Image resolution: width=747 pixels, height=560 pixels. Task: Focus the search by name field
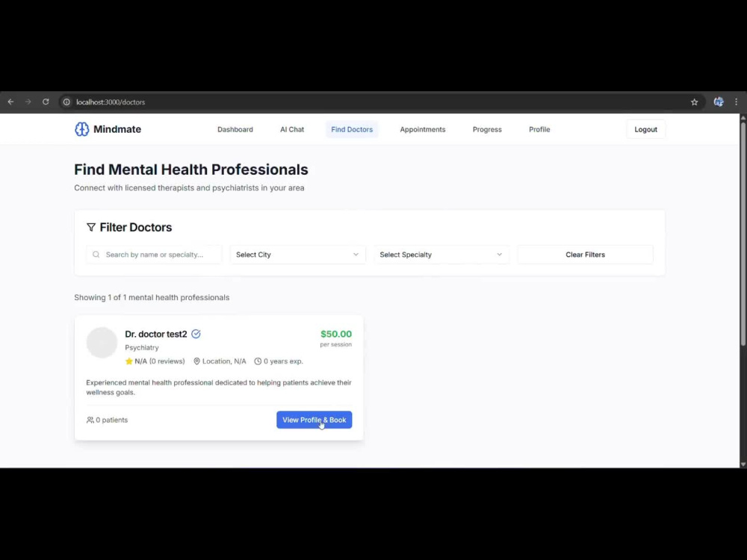click(155, 255)
